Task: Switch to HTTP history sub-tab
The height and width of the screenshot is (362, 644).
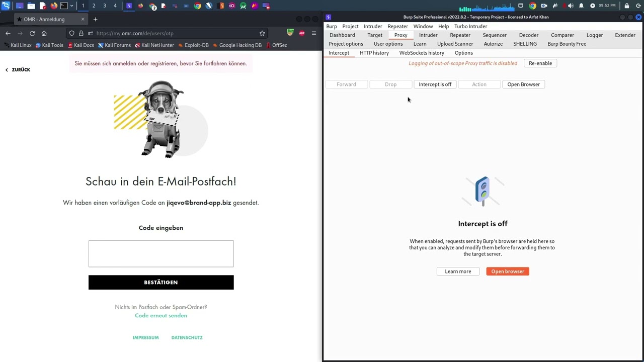Action: tap(374, 53)
